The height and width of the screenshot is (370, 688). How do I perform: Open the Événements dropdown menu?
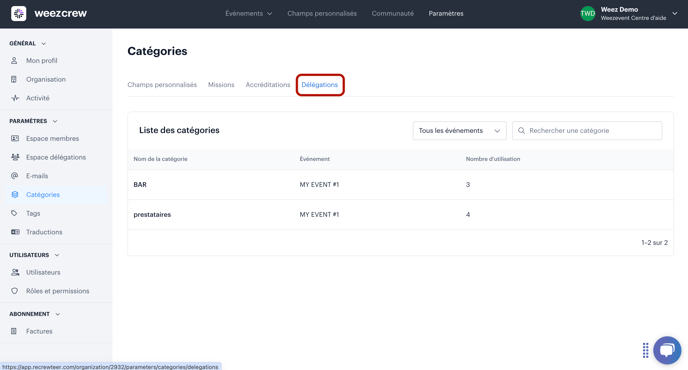pyautogui.click(x=248, y=14)
